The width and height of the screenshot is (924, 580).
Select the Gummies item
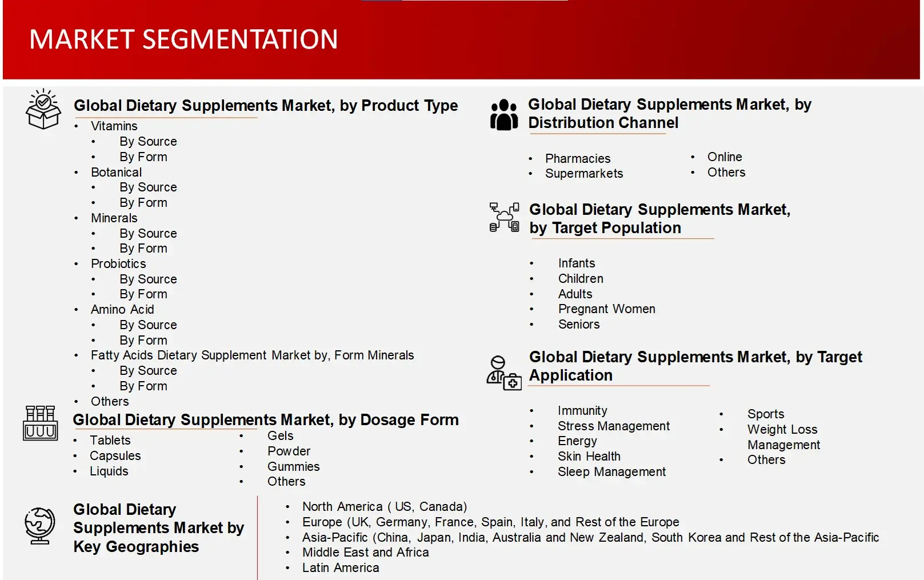[294, 467]
